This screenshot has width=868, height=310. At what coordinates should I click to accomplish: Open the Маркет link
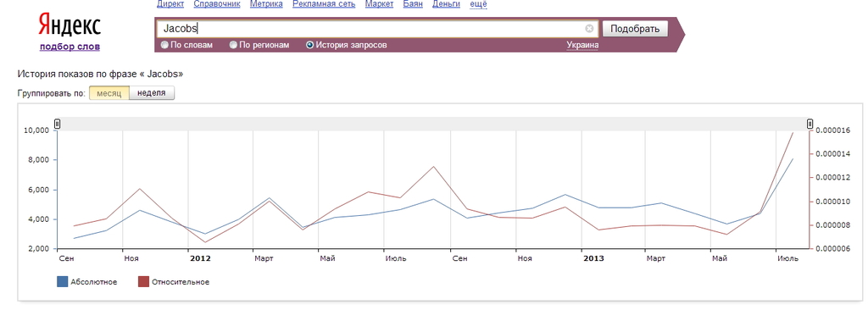[x=380, y=4]
